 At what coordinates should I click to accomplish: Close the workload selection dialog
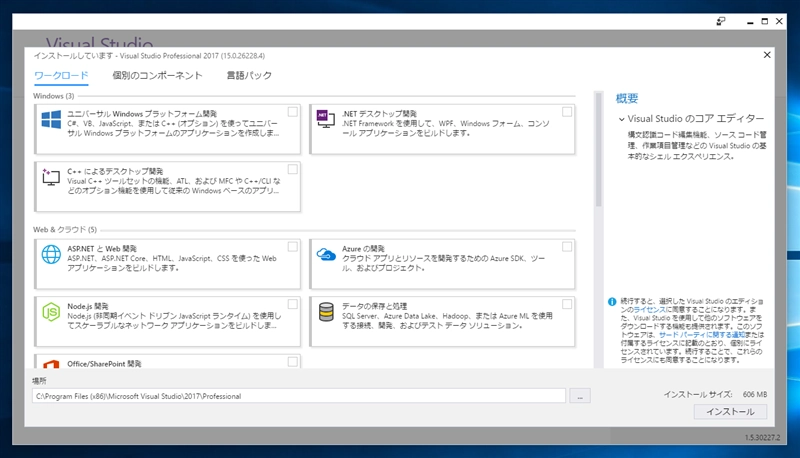click(767, 55)
